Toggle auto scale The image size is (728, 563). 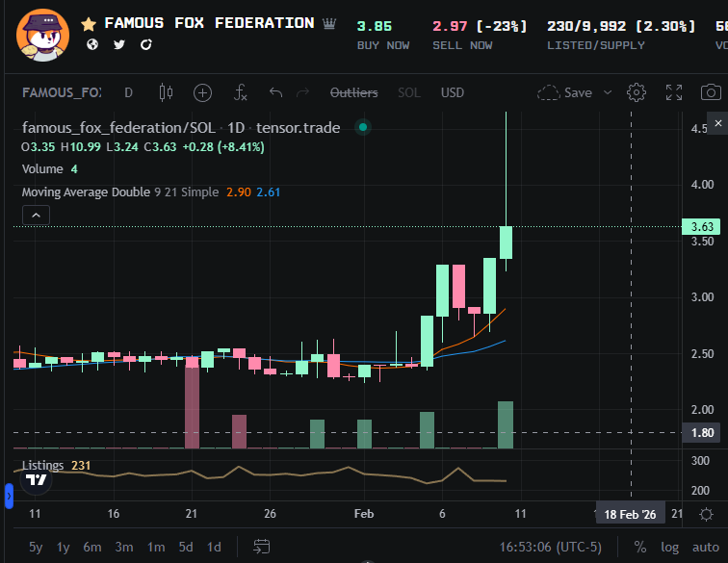(x=706, y=548)
